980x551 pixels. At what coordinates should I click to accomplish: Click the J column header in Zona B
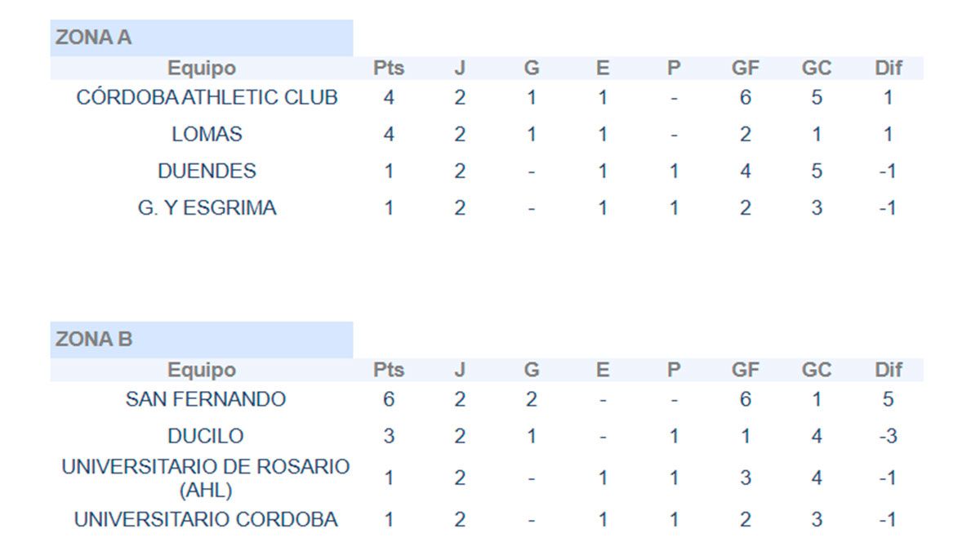tap(460, 371)
